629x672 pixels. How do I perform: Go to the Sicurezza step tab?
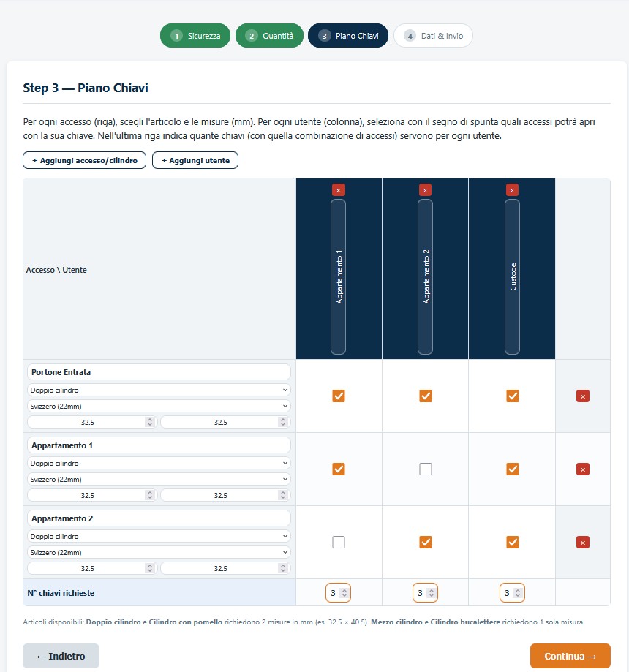pyautogui.click(x=195, y=36)
